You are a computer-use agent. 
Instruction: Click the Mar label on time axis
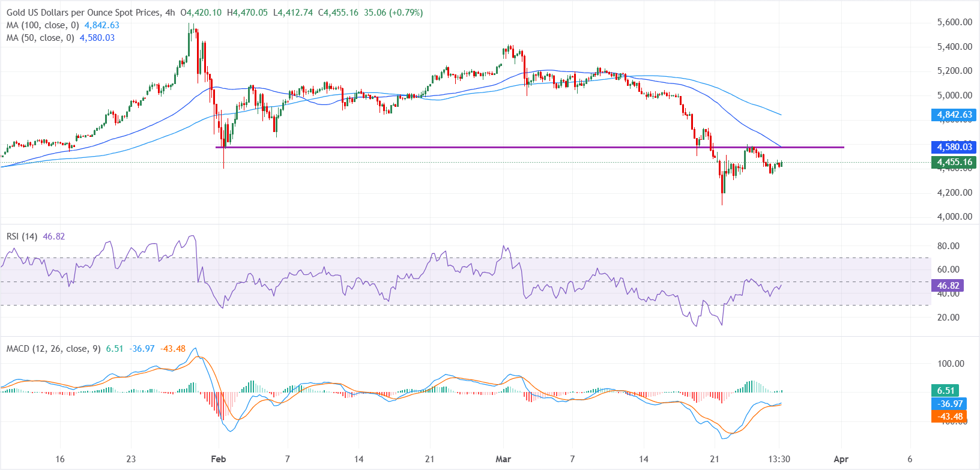tap(503, 459)
